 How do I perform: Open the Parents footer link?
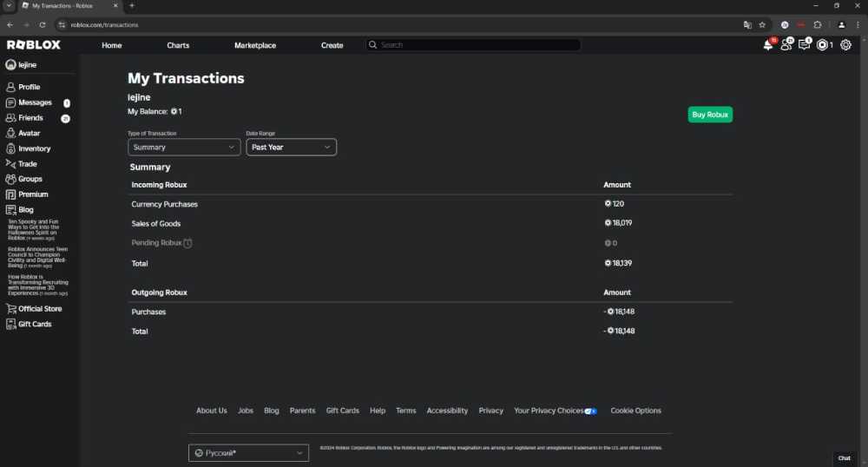pos(302,411)
